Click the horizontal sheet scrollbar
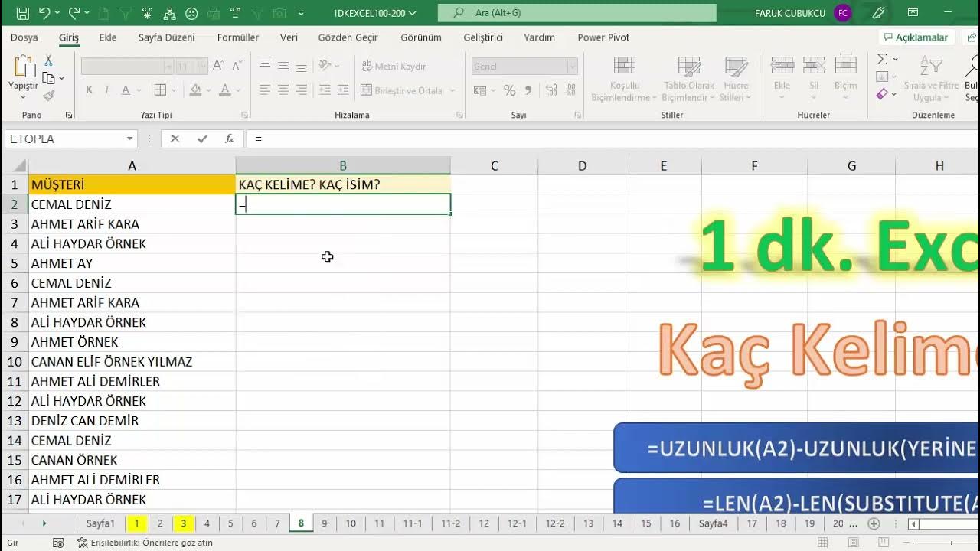Image resolution: width=980 pixels, height=551 pixels. point(945,524)
